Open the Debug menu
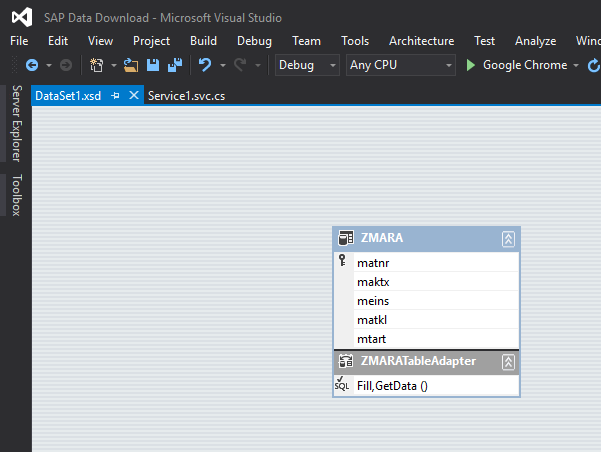This screenshot has width=601, height=452. pyautogui.click(x=255, y=41)
